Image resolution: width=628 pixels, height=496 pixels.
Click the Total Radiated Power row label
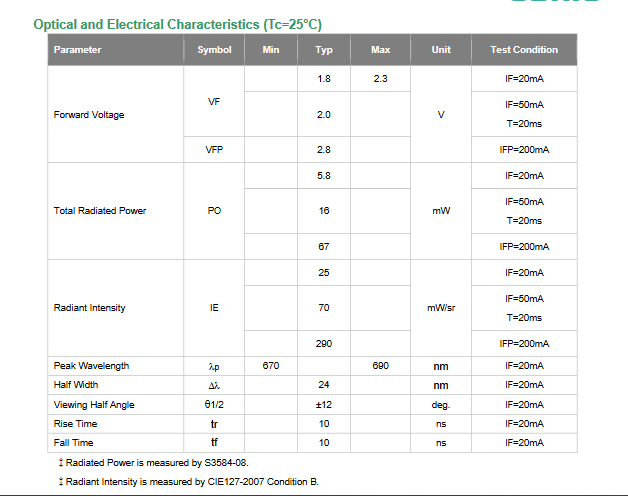tap(100, 211)
